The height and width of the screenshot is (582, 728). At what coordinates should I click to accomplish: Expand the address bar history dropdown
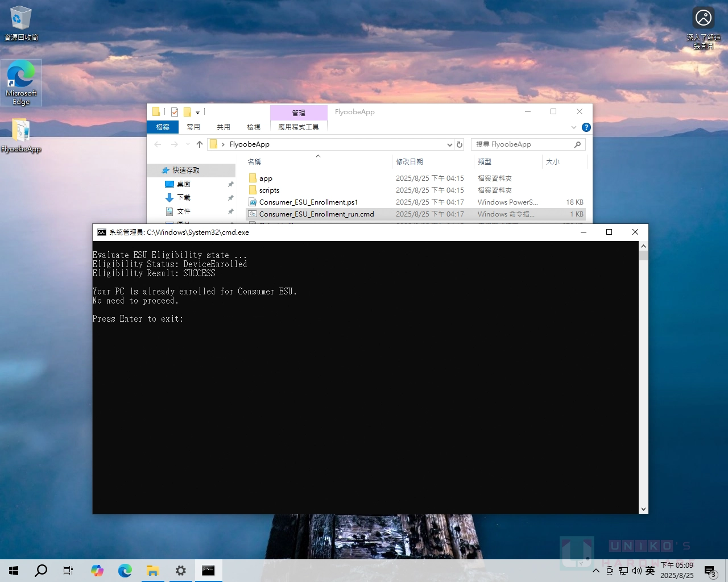[450, 144]
